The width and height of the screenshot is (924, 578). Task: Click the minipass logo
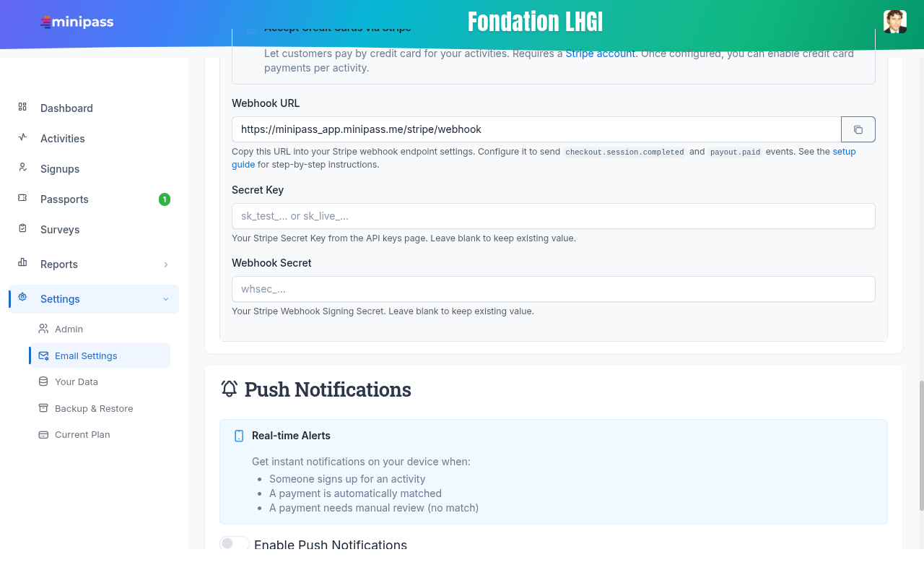(x=77, y=22)
